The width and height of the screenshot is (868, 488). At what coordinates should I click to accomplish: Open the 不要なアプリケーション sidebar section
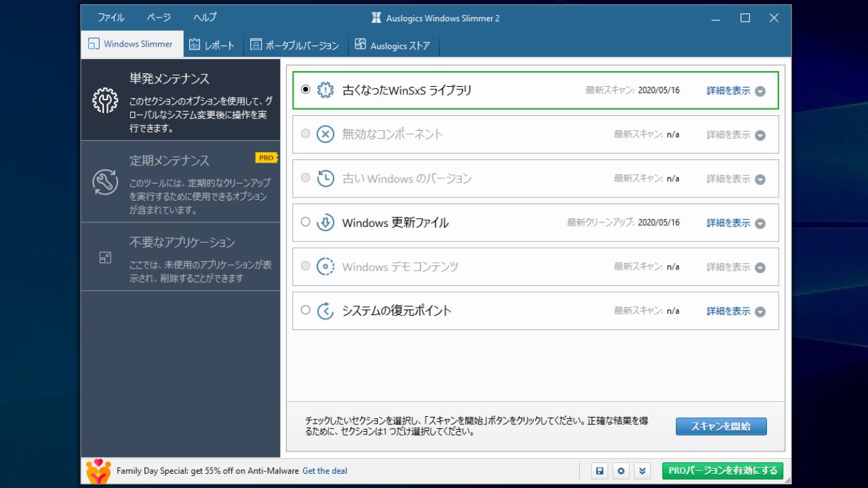pyautogui.click(x=180, y=258)
